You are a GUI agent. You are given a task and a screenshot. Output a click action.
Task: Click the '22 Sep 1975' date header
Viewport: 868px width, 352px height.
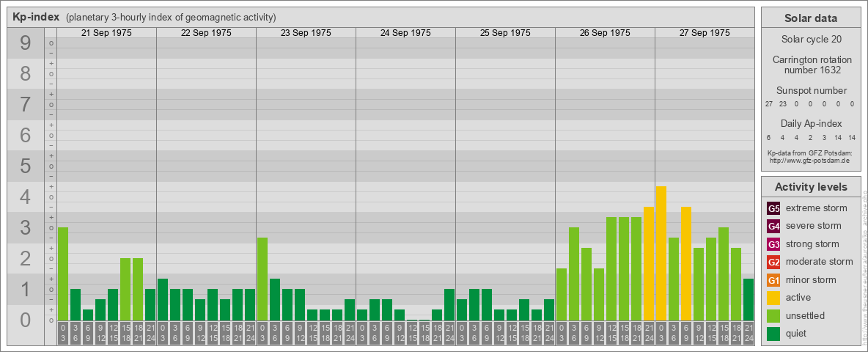pos(206,33)
